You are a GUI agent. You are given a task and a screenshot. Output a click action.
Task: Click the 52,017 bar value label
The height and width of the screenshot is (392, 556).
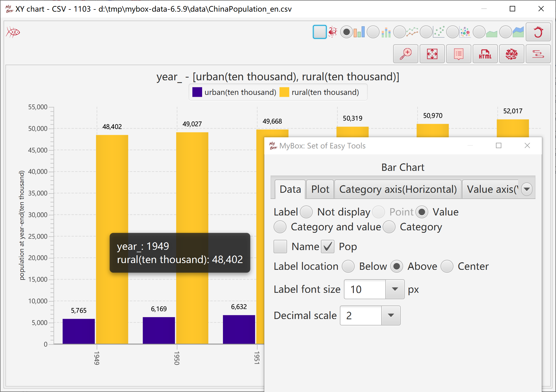click(x=513, y=111)
